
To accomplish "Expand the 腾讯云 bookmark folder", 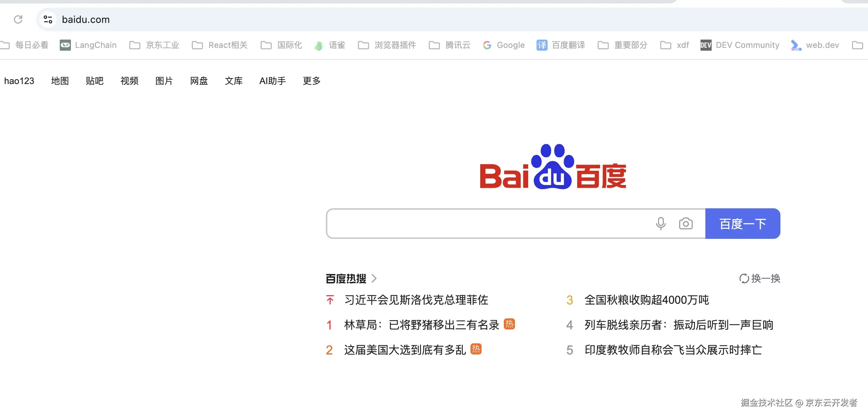I will point(450,45).
